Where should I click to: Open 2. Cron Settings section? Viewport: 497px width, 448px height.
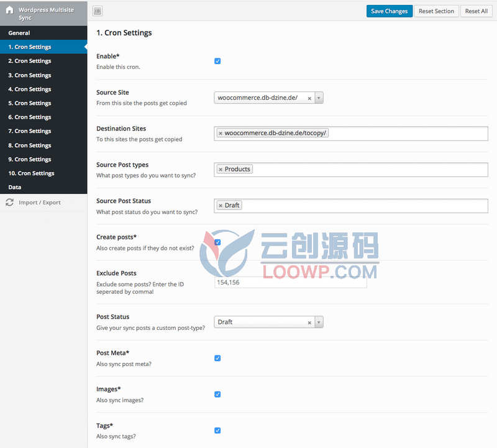pyautogui.click(x=43, y=61)
